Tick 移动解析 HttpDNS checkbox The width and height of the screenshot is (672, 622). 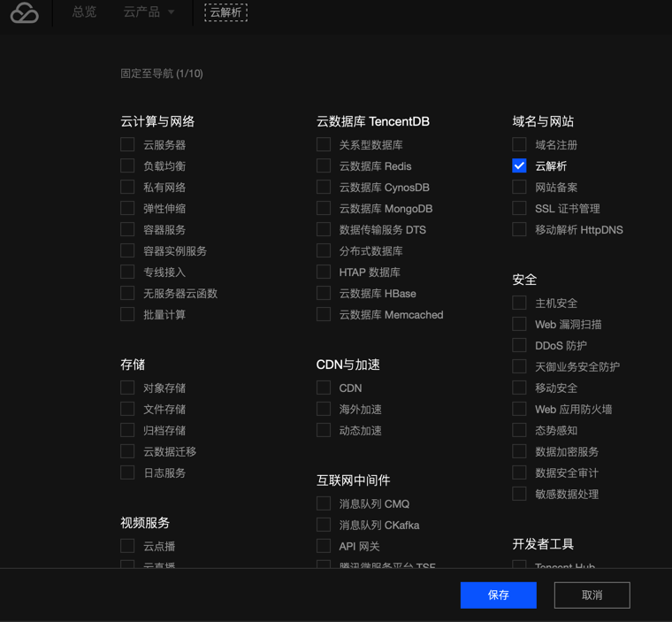(519, 229)
